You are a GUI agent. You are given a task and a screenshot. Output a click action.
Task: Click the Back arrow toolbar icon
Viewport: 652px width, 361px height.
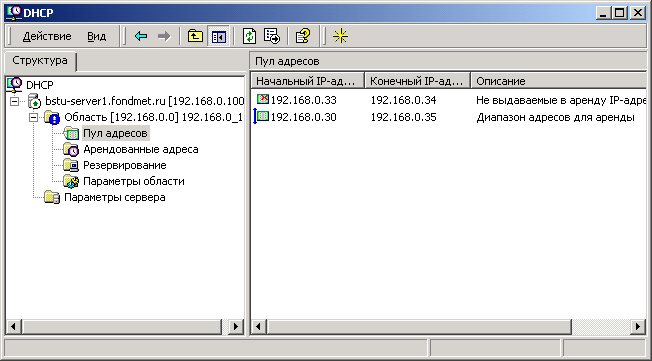click(141, 37)
